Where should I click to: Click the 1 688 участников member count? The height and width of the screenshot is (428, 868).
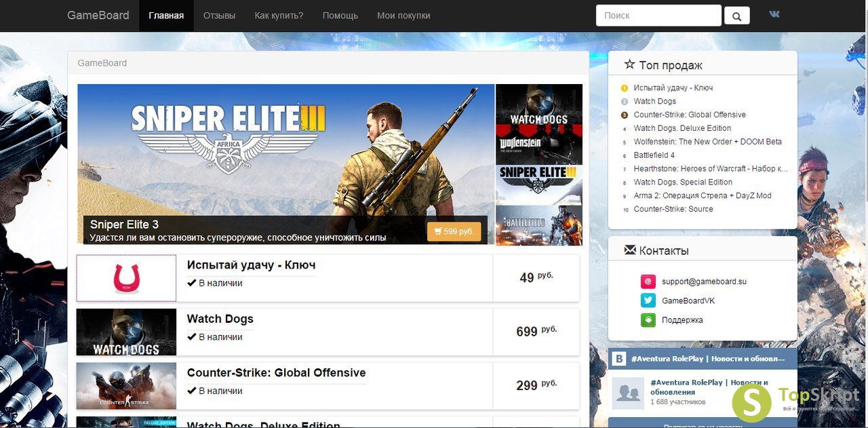coord(678,402)
